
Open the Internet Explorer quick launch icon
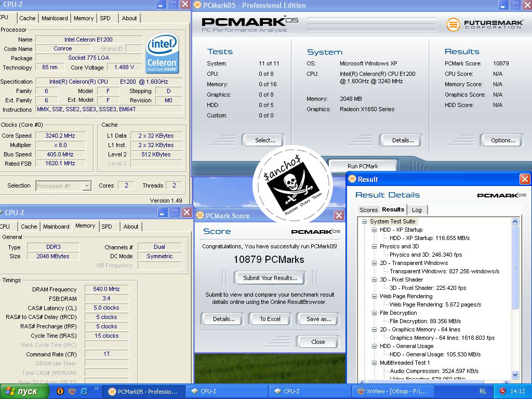84,391
